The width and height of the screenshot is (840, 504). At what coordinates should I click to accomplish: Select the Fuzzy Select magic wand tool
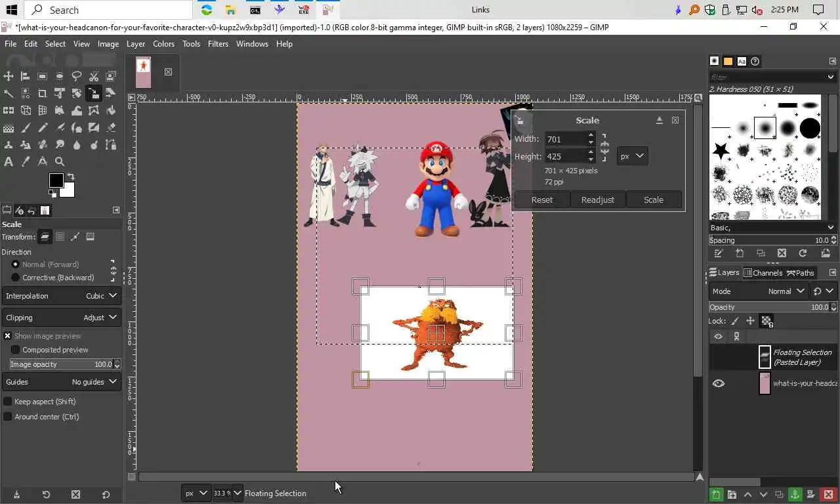click(9, 93)
